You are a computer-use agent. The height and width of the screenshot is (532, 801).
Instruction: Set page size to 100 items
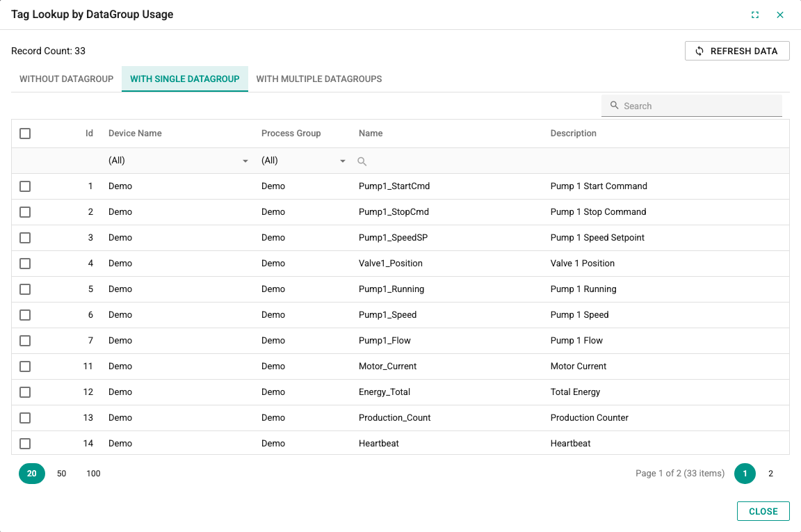(x=93, y=473)
